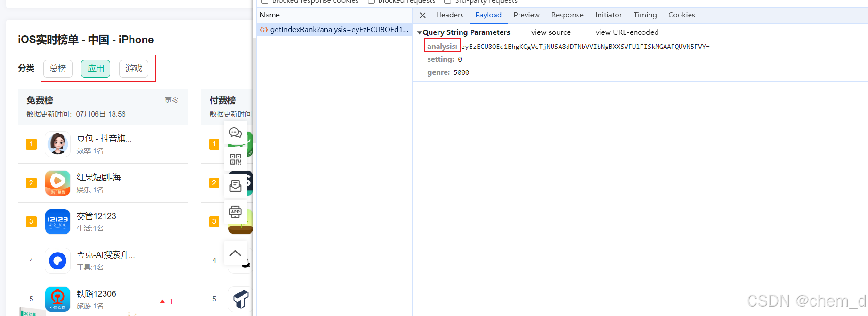Image resolution: width=868 pixels, height=316 pixels.
Task: Switch to the Response tab
Action: (x=567, y=15)
